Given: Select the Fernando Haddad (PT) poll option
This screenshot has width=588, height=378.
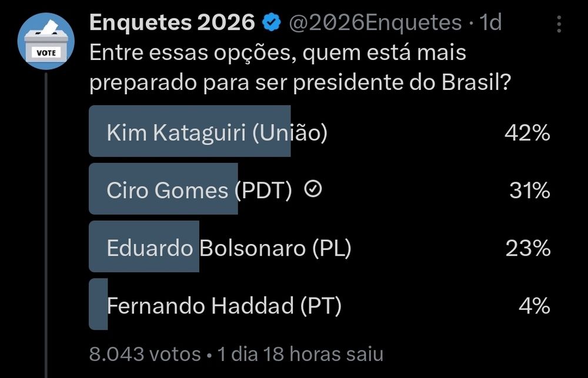Looking at the screenshot, I should pyautogui.click(x=223, y=306).
